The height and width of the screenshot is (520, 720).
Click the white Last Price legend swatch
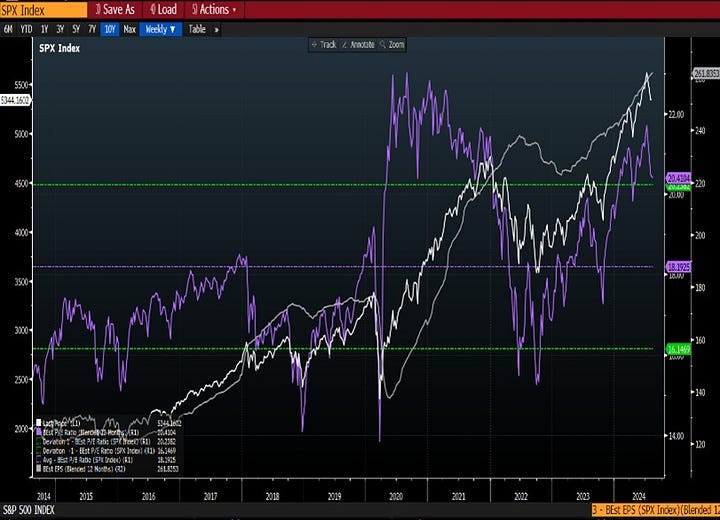click(39, 423)
